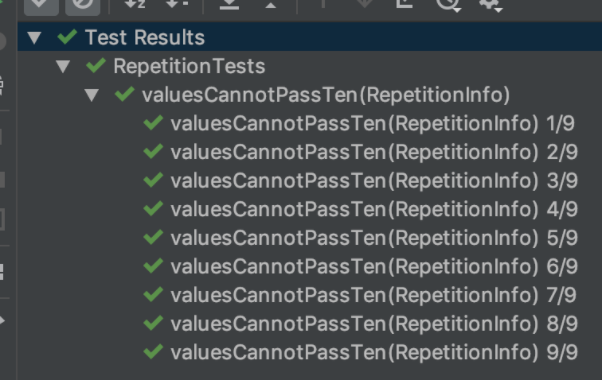
Task: Open the test runner settings gear
Action: point(491,5)
